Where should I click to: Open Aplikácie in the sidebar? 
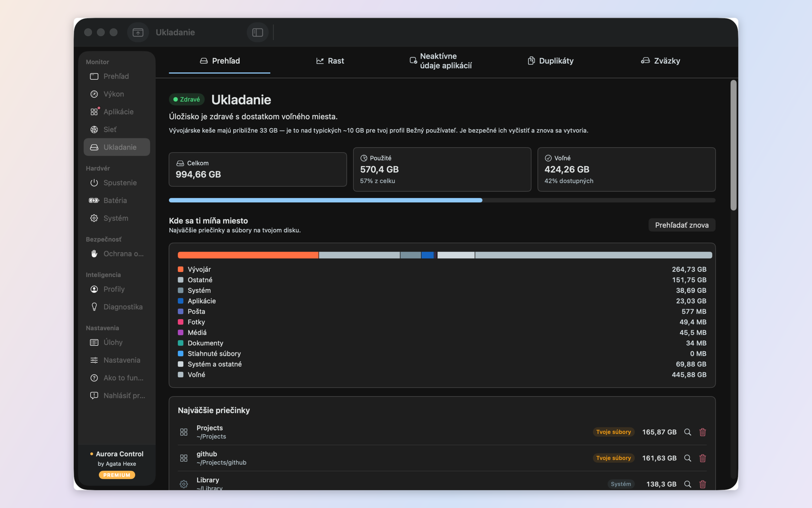point(117,111)
